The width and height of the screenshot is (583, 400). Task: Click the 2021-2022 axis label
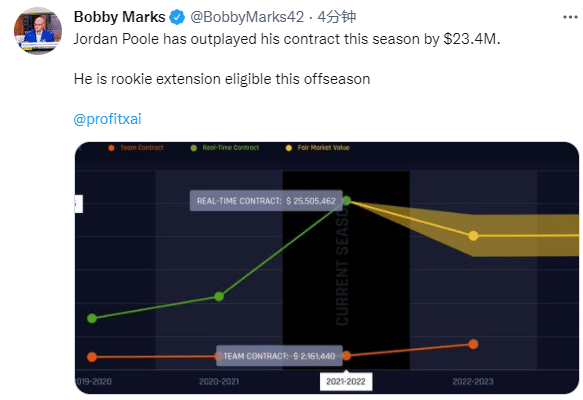coord(346,381)
